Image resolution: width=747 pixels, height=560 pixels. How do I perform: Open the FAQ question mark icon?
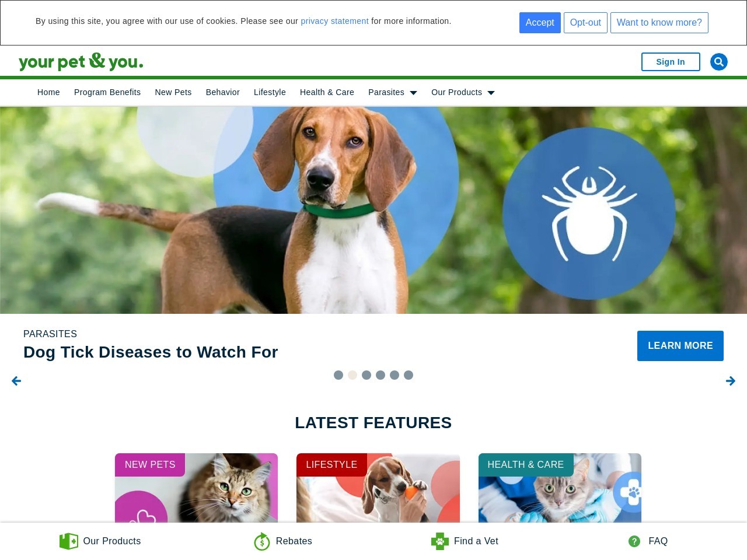click(634, 541)
